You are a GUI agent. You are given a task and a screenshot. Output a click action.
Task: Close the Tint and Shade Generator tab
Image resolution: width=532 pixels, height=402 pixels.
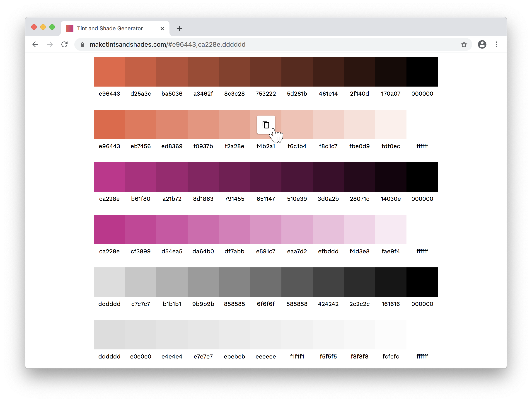click(x=162, y=29)
